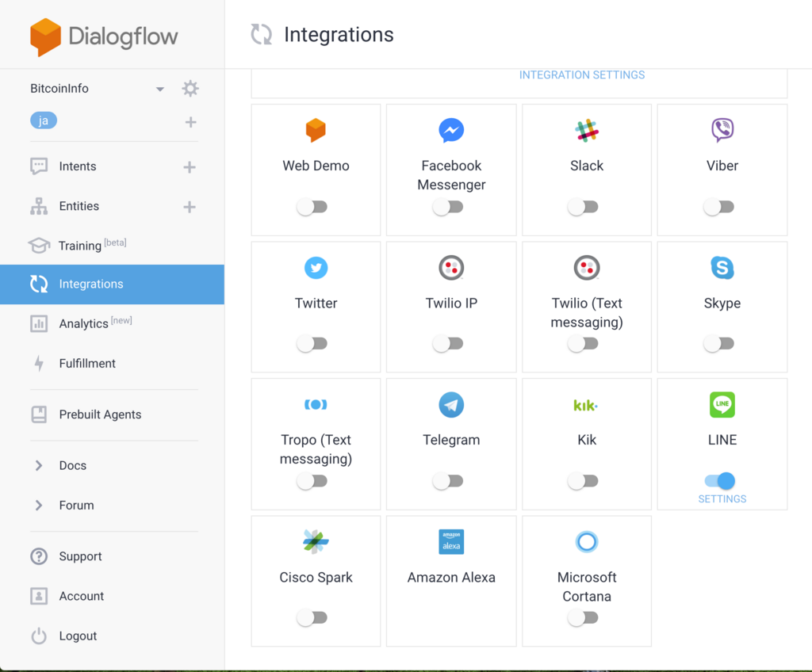The width and height of the screenshot is (812, 672).
Task: Click the Twilio Text messaging icon
Action: [587, 268]
